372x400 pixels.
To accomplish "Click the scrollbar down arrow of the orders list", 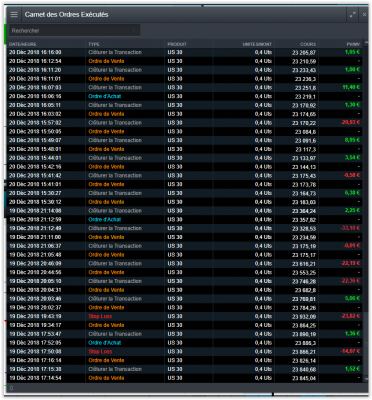I will point(366,379).
